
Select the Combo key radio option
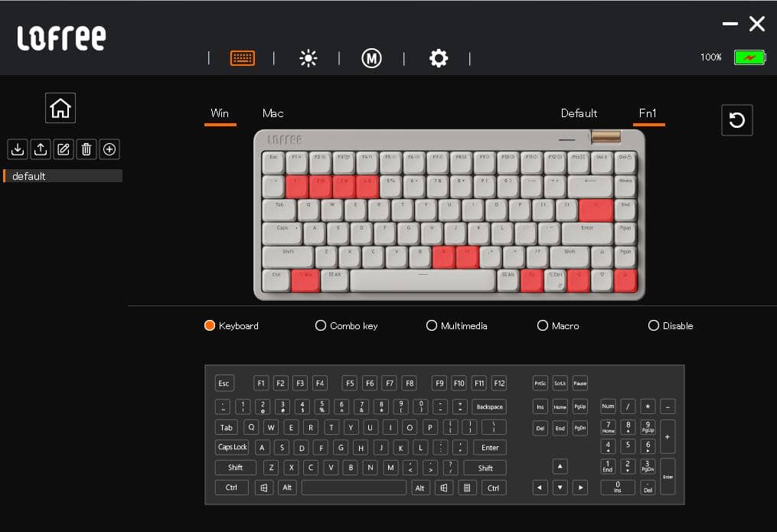[321, 325]
